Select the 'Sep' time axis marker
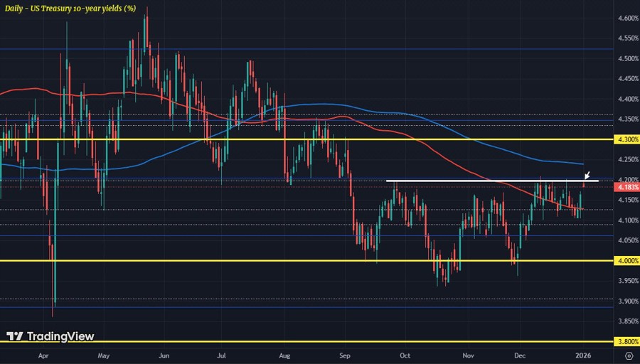This screenshot has height=364, width=640. [x=345, y=355]
